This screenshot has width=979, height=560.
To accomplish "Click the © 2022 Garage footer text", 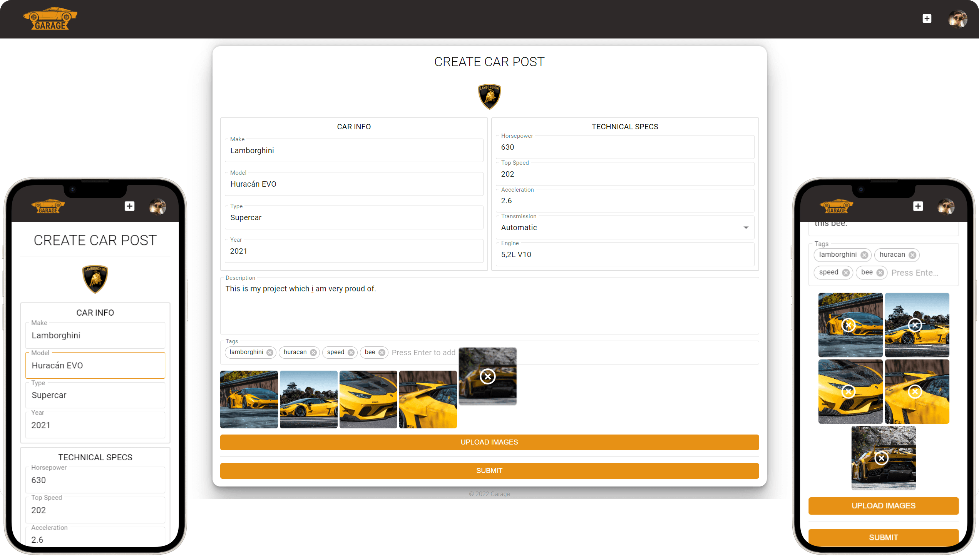I will [489, 494].
